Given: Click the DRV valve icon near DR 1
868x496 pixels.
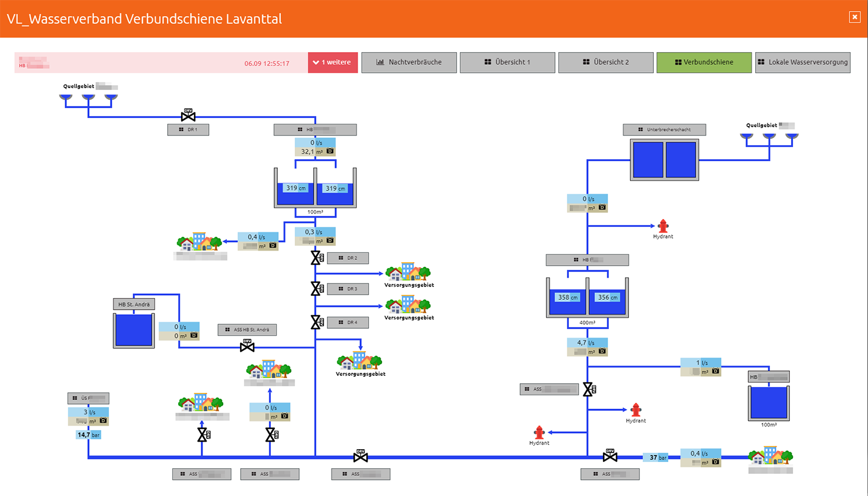Looking at the screenshot, I should pyautogui.click(x=188, y=115).
